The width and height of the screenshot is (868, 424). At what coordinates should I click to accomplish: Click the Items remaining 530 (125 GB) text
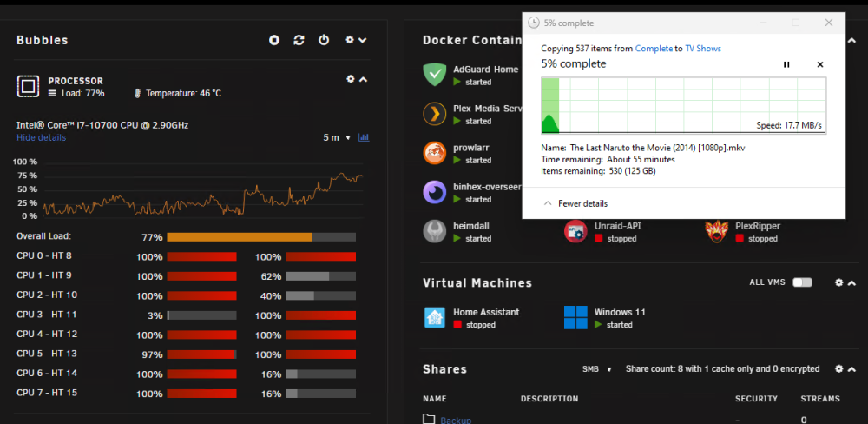(x=598, y=171)
